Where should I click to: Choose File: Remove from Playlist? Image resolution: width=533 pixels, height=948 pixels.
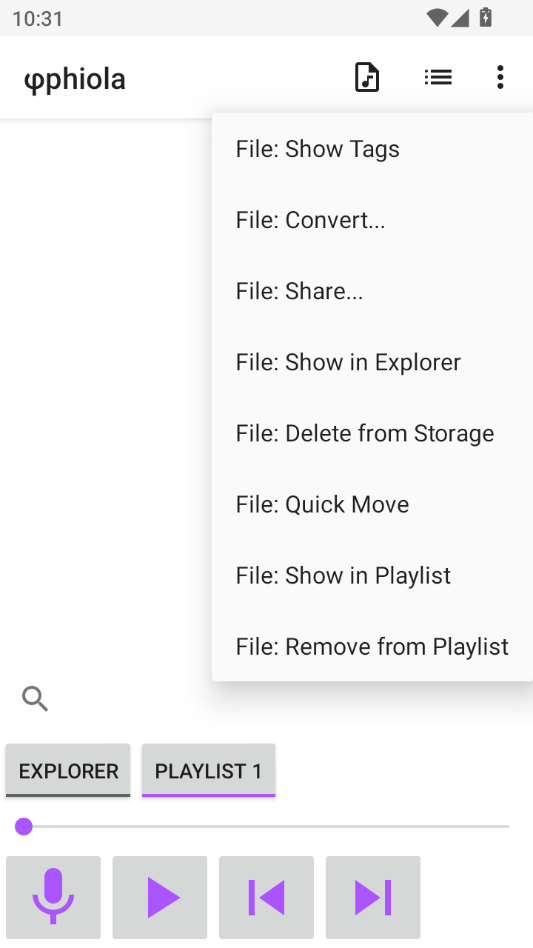[372, 646]
